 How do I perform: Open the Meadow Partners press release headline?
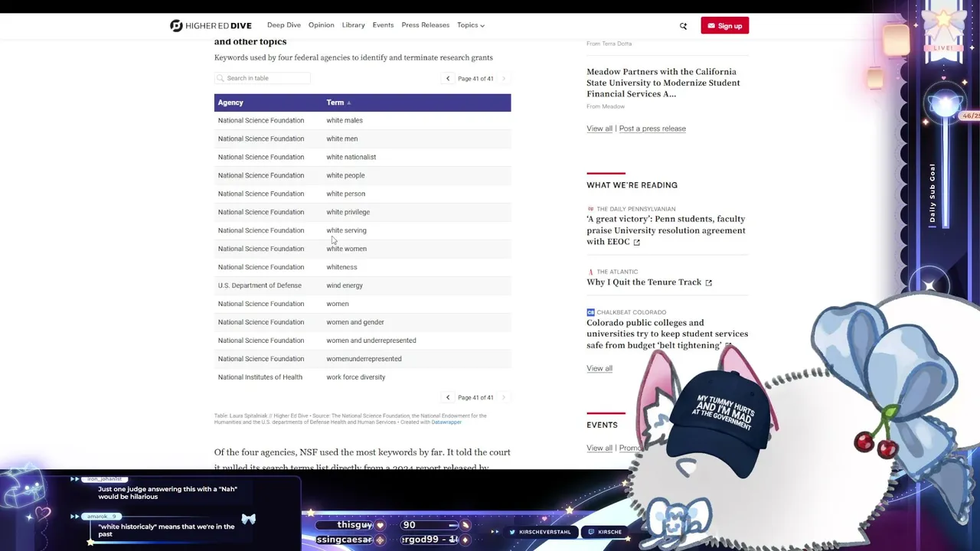(x=664, y=83)
